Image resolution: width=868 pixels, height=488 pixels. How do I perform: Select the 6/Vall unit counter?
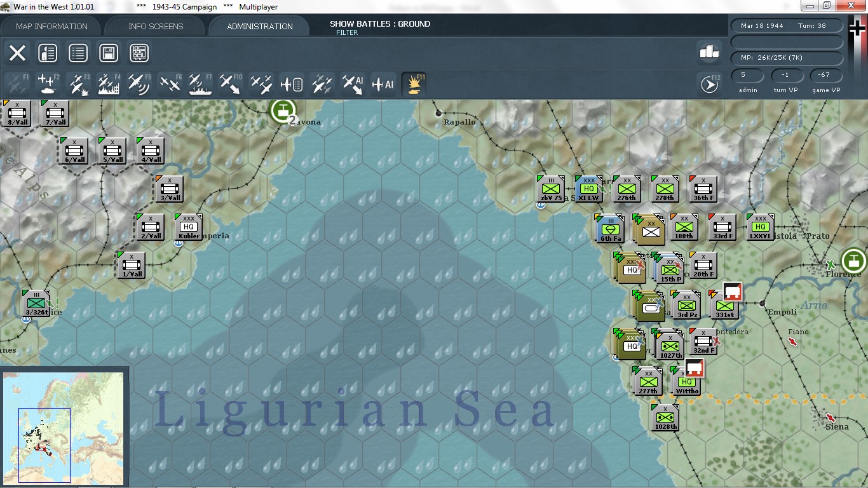(x=74, y=151)
